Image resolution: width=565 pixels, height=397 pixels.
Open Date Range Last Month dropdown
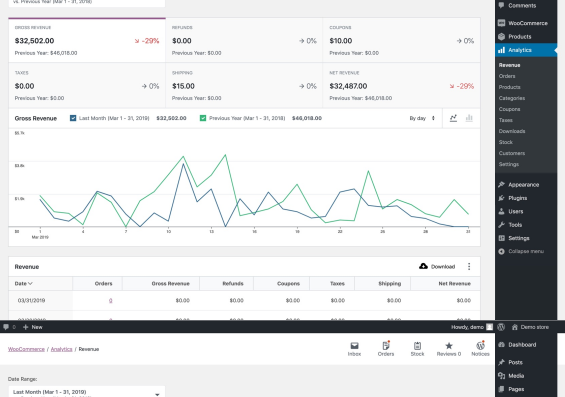86,392
